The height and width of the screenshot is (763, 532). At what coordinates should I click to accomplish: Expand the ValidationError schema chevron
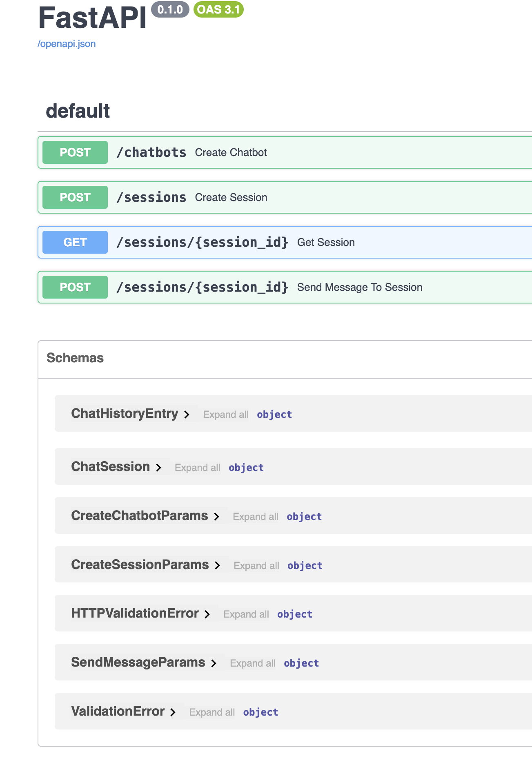(173, 712)
